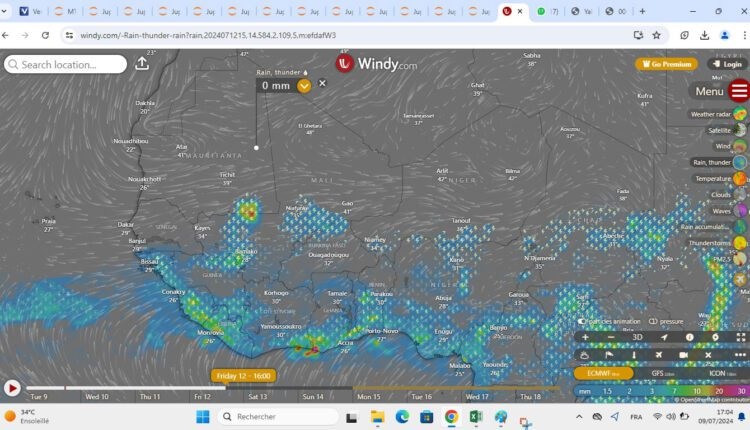750x430 pixels.
Task: Click the share/upload icon beside search
Action: tap(142, 64)
